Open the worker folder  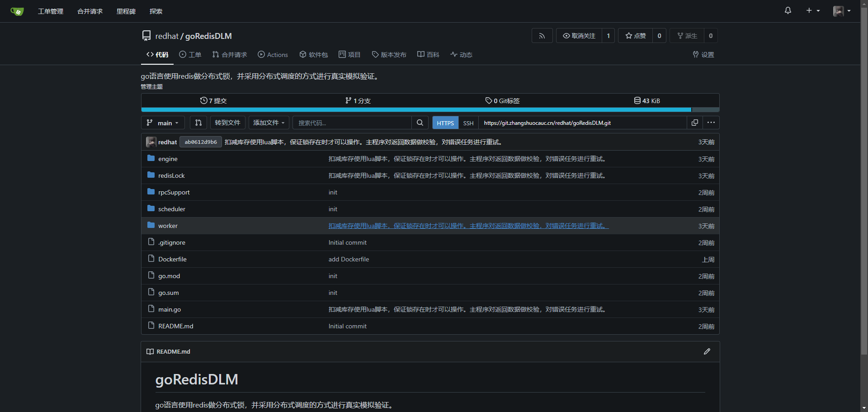tap(168, 226)
